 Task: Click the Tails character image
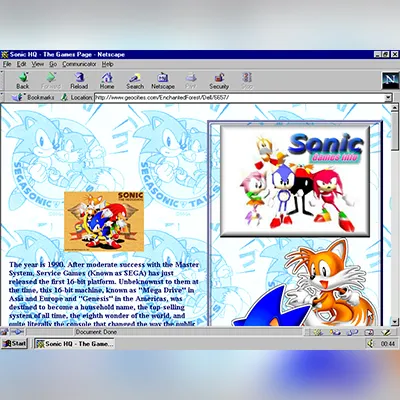[328, 283]
